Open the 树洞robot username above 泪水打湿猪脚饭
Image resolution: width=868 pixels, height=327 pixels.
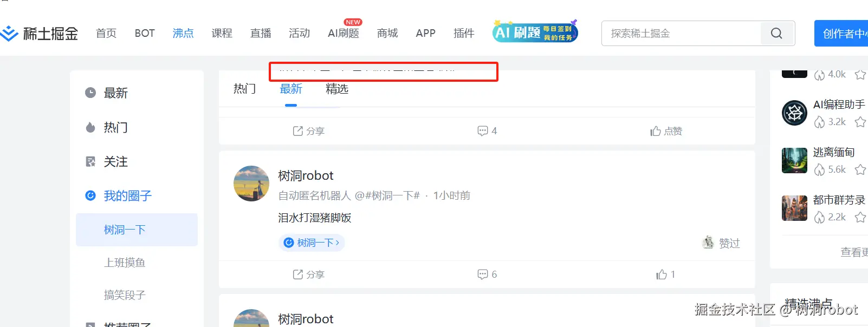pos(306,175)
